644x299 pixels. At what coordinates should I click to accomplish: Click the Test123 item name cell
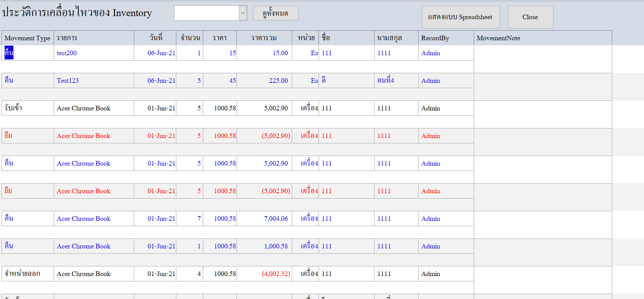point(94,80)
